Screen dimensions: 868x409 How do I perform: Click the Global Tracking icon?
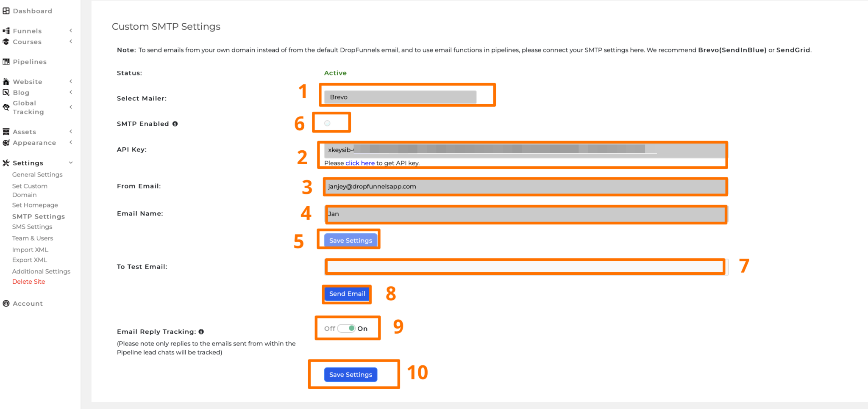coord(6,107)
